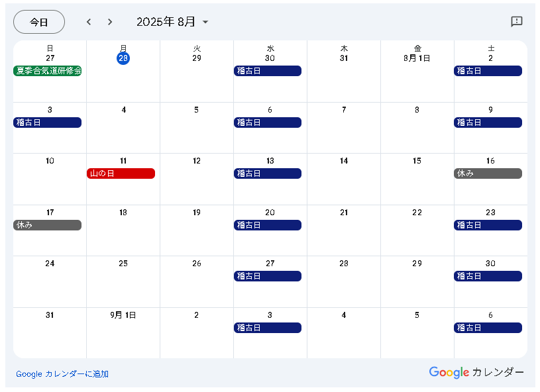Open the 夏季合気道研修会 event

point(48,71)
